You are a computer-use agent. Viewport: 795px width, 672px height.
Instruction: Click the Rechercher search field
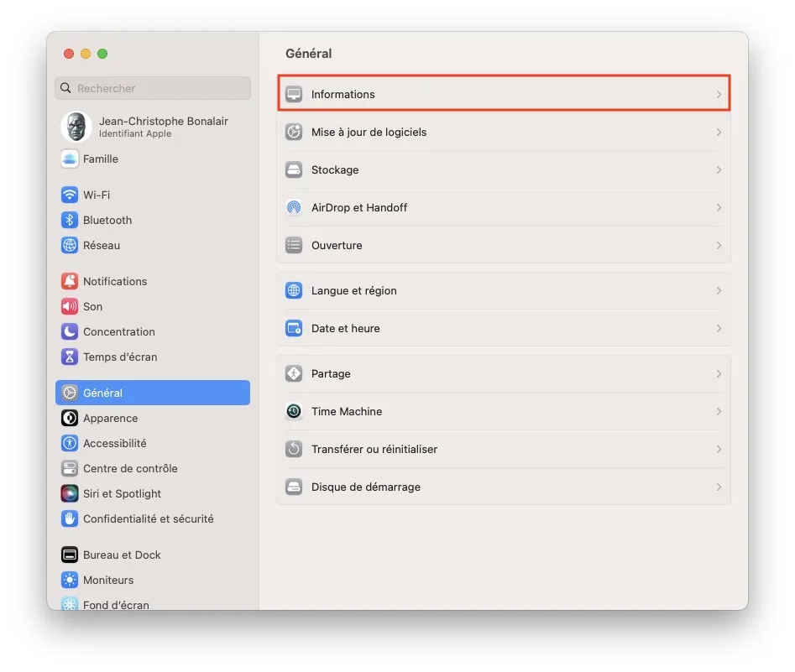point(153,88)
